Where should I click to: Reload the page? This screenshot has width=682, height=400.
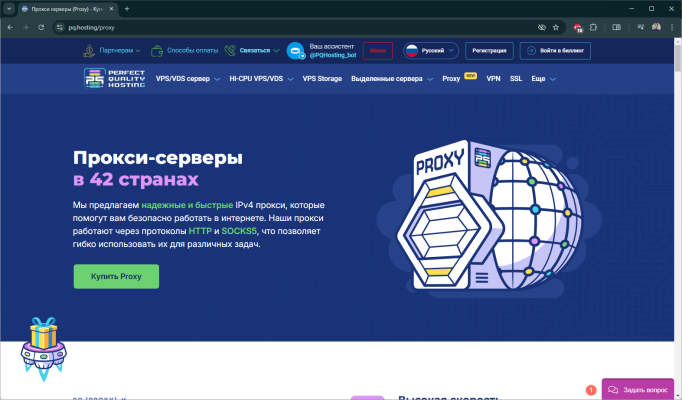[x=41, y=27]
